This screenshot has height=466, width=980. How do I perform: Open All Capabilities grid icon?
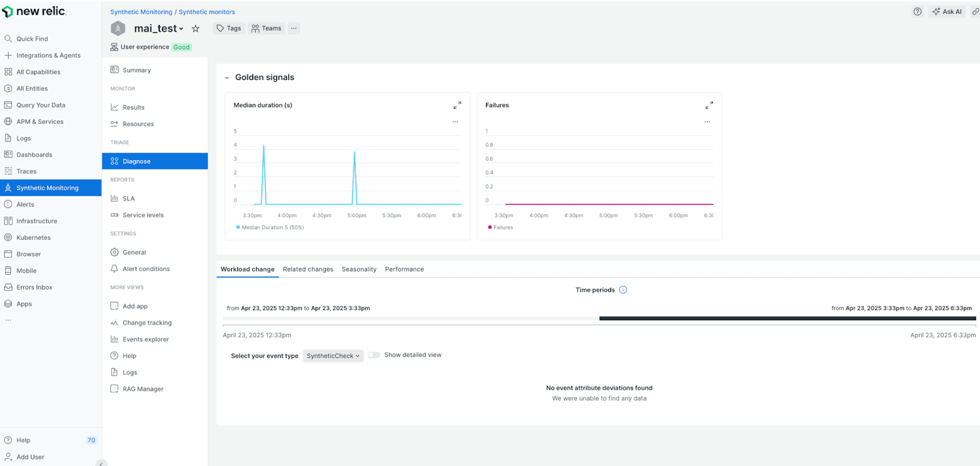(8, 72)
